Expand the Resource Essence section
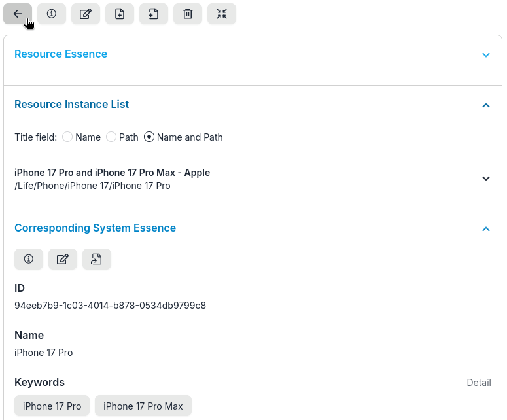Viewport: 507px width, 420px height. click(485, 55)
